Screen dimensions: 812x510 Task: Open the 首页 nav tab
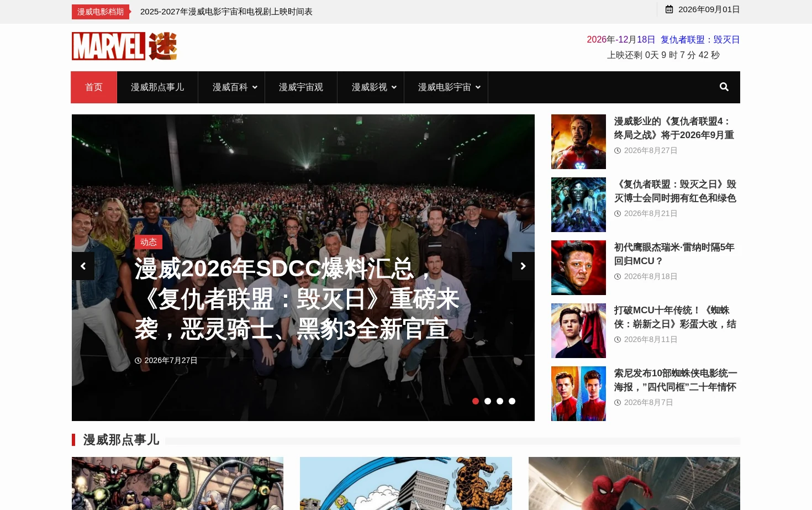click(x=94, y=87)
